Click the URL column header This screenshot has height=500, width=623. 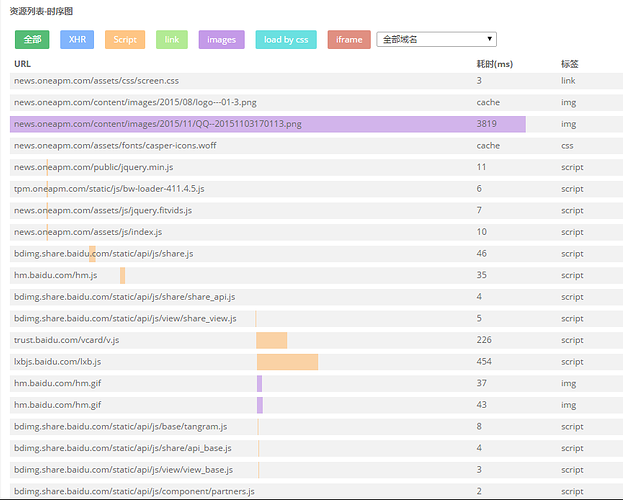[22, 63]
